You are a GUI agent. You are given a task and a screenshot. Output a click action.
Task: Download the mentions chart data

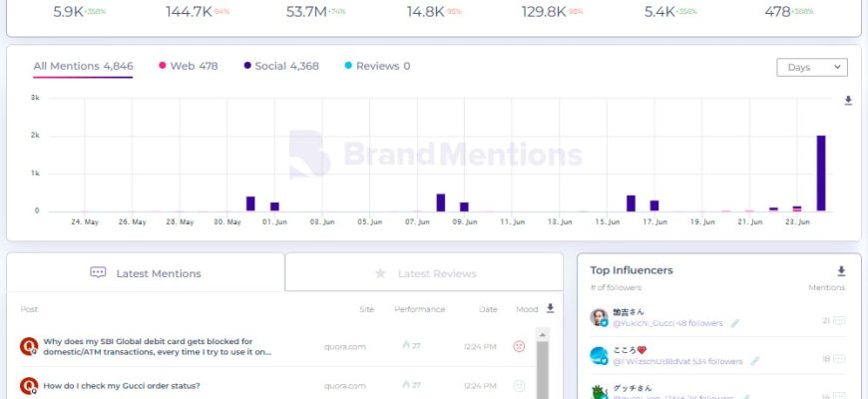[x=848, y=101]
